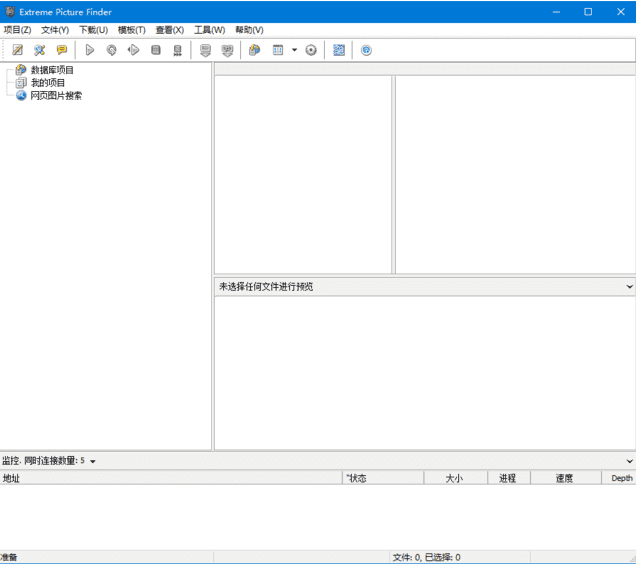The width and height of the screenshot is (636, 567).
Task: Click the restart circular arrow icon
Action: (112, 50)
